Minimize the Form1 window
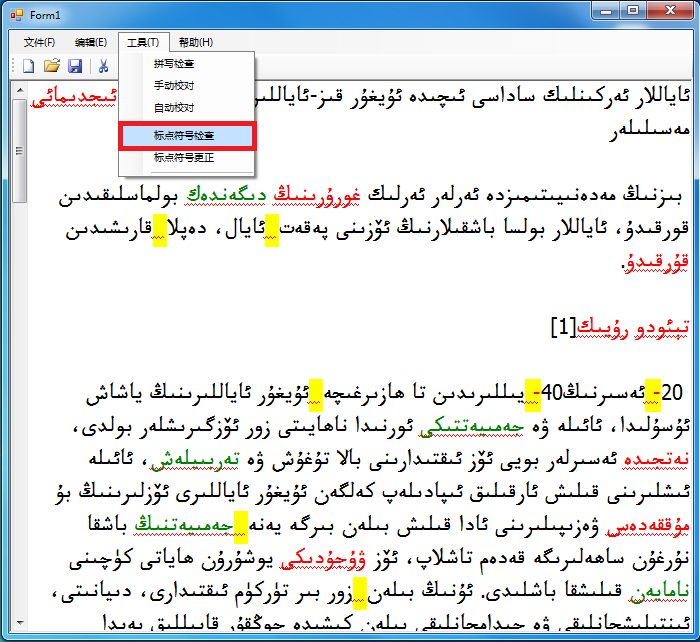This screenshot has width=700, height=642. (x=606, y=11)
